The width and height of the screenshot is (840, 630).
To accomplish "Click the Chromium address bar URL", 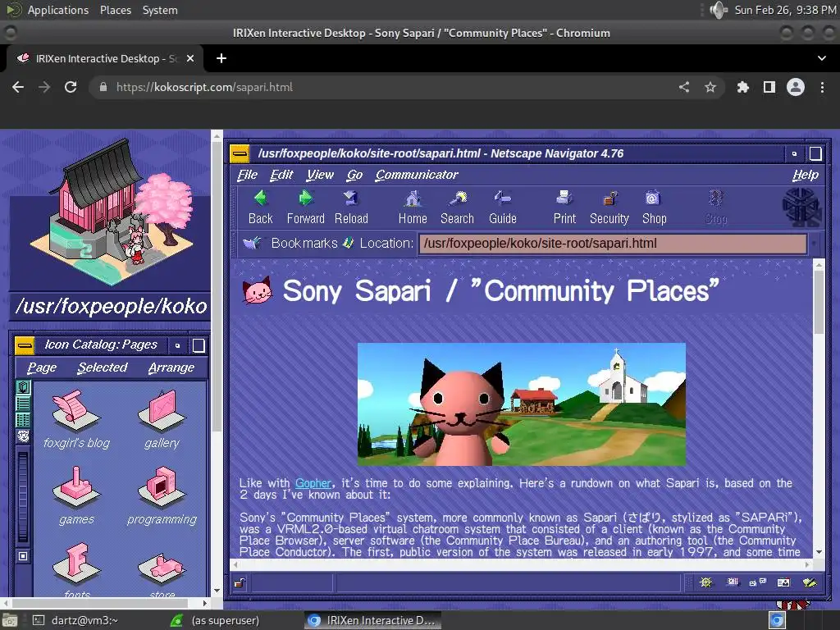I will [204, 87].
